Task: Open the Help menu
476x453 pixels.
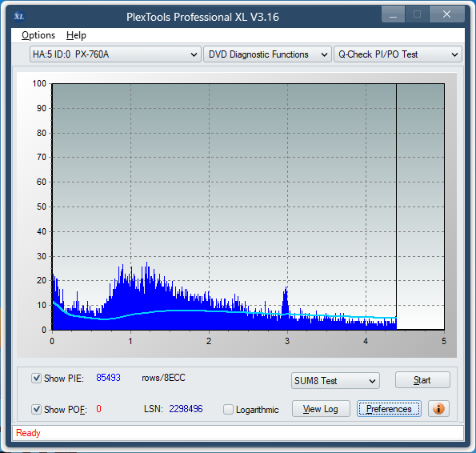Action: point(76,35)
